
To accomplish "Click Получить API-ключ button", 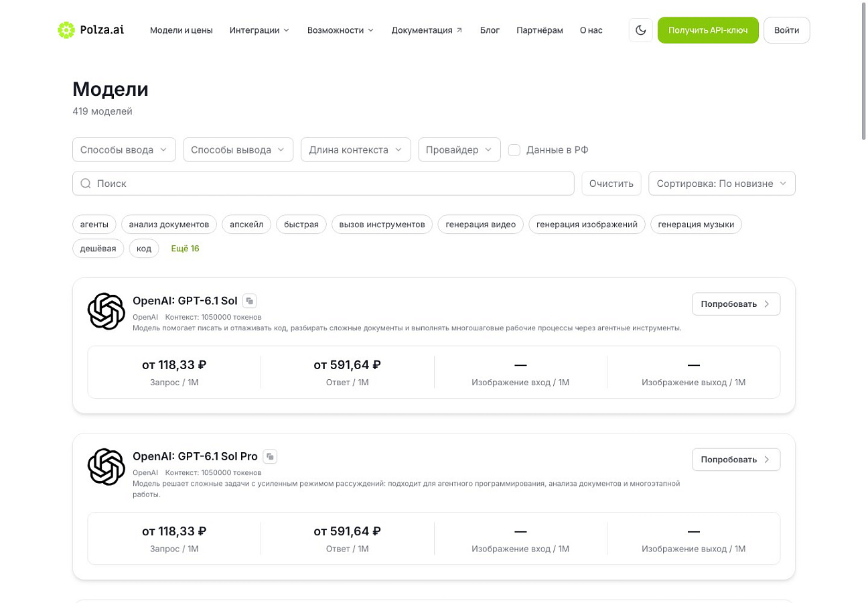I will point(708,30).
